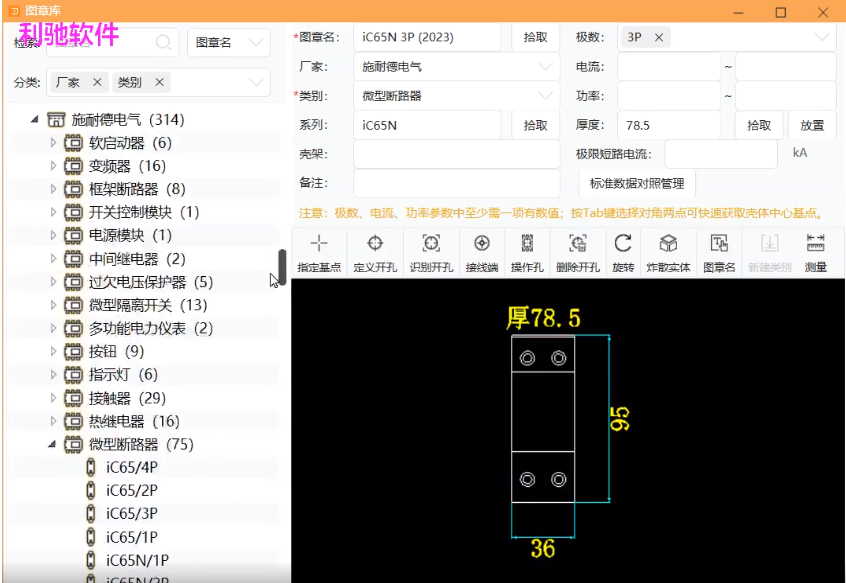Click the maximum 功率 input field
The width and height of the screenshot is (846, 583).
click(786, 96)
